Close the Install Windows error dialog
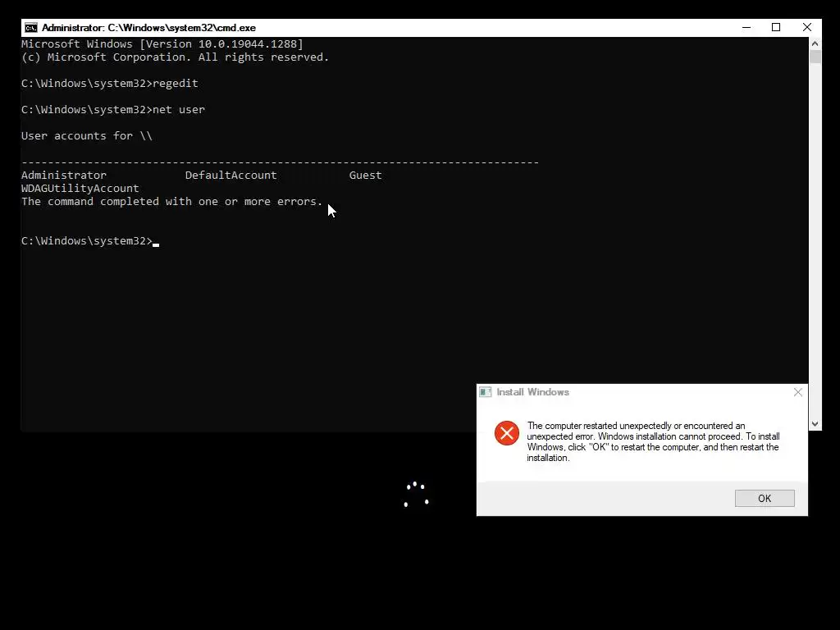 pyautogui.click(x=797, y=392)
